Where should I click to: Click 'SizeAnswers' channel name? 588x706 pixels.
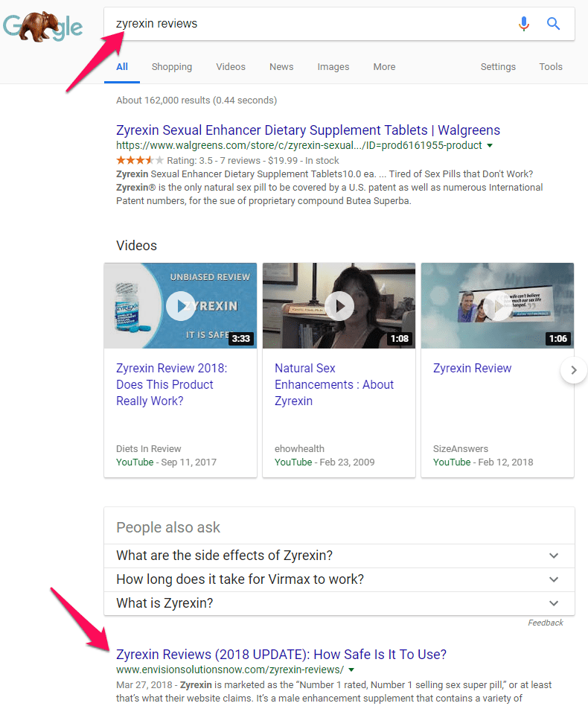[x=460, y=449]
